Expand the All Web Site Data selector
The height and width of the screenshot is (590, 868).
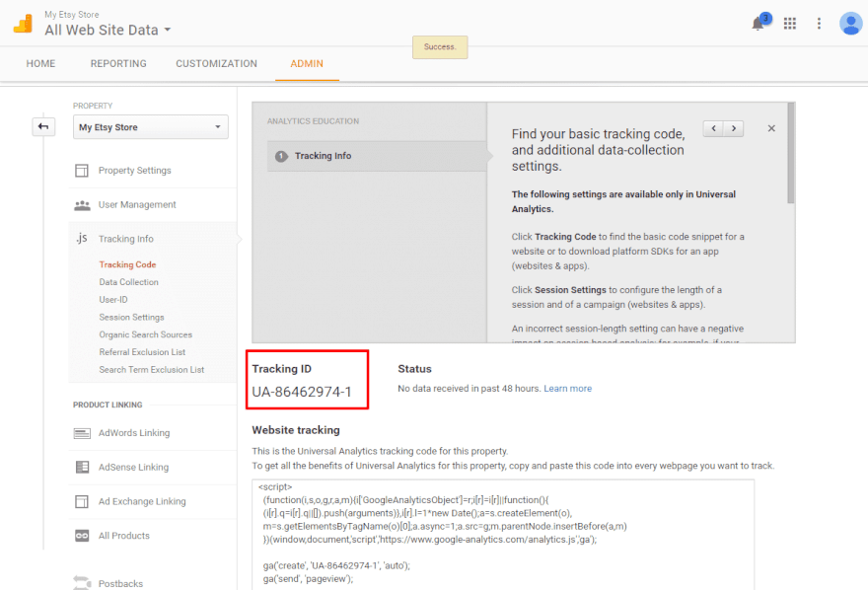coord(108,30)
